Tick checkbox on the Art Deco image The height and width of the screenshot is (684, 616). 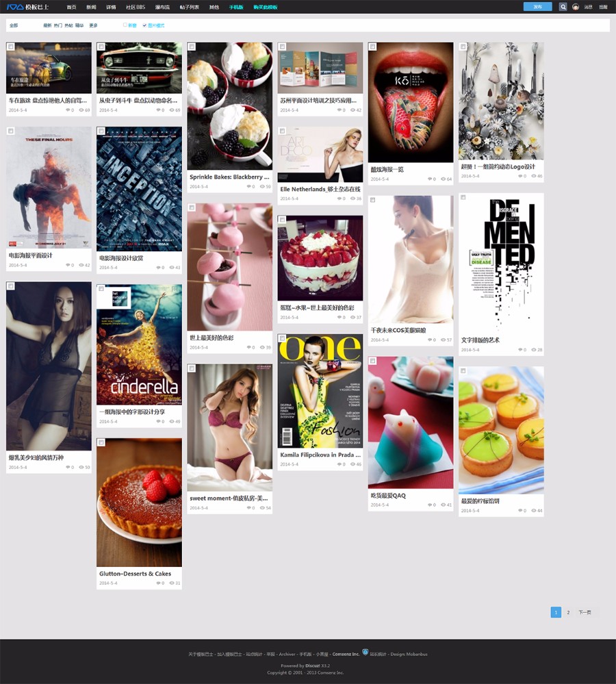[283, 131]
